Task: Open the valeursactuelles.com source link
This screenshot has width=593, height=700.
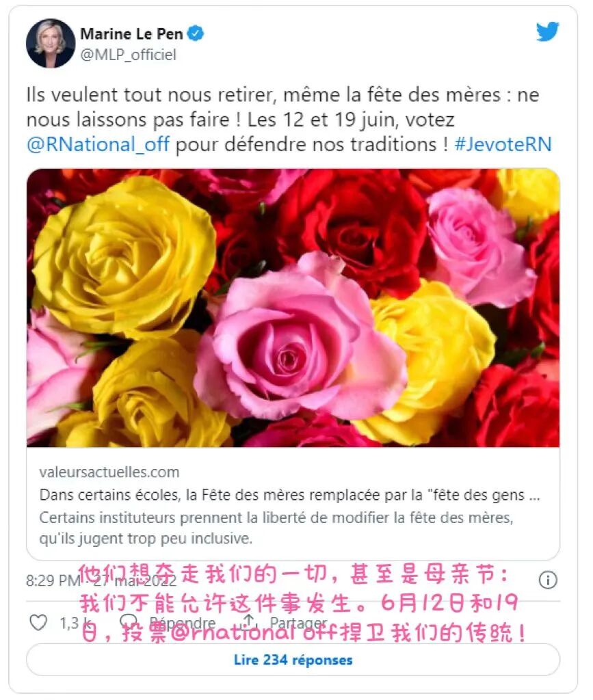Action: click(109, 472)
